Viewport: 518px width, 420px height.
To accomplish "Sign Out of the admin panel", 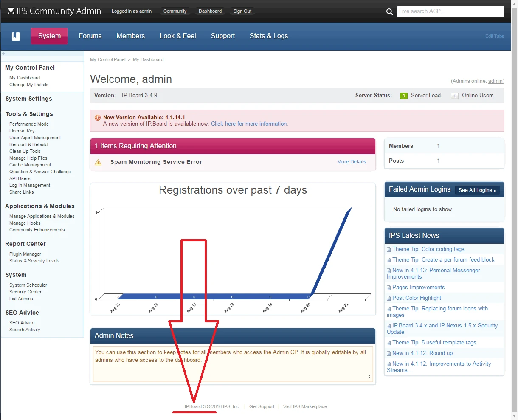I will 242,11.
